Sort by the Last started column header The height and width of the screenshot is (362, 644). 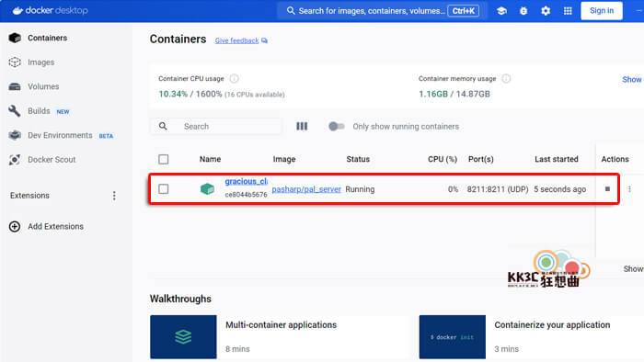[x=556, y=159]
